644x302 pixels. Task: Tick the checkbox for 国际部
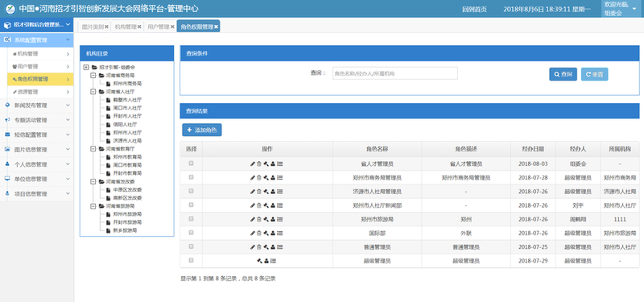pyautogui.click(x=191, y=233)
